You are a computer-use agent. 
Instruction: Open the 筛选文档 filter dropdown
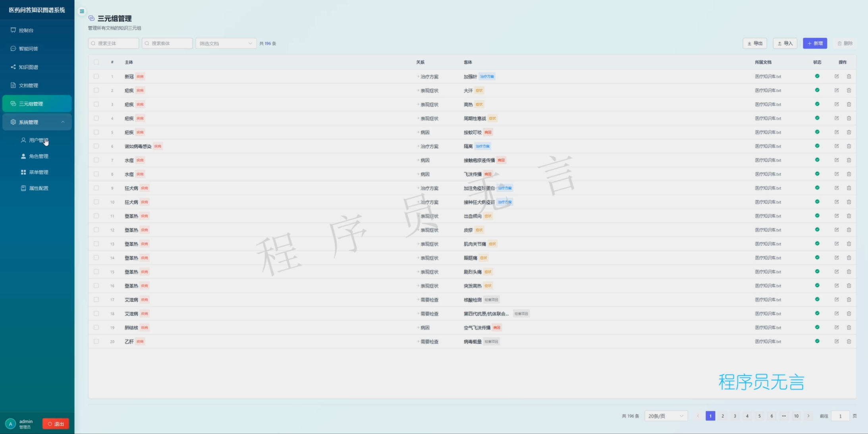coord(226,43)
